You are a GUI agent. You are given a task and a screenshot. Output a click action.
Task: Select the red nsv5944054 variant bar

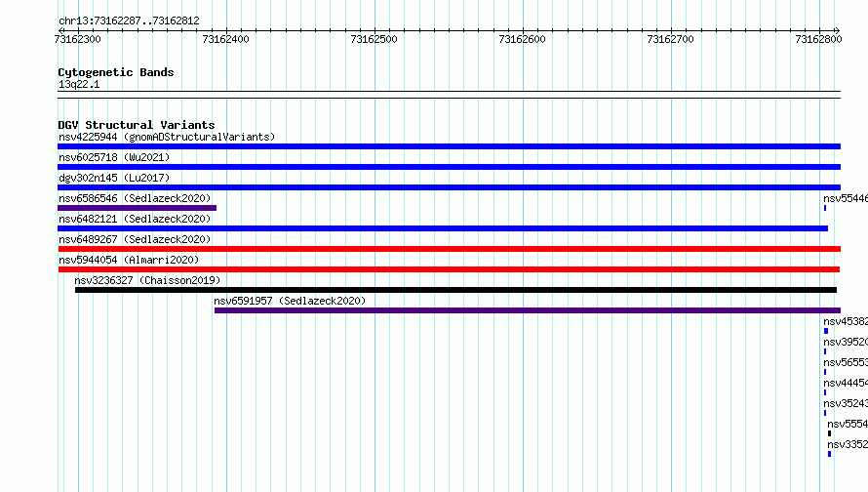click(449, 269)
